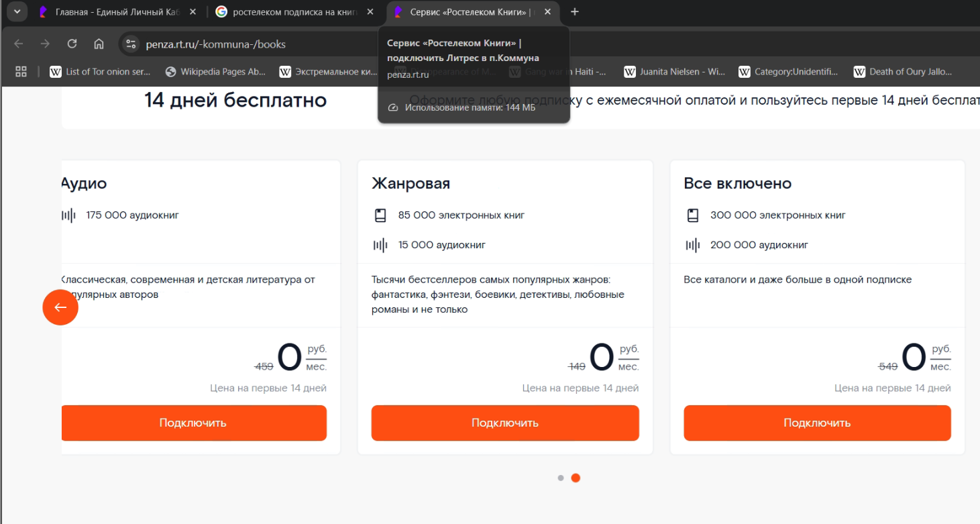The height and width of the screenshot is (524, 980).
Task: Reload the current page
Action: [72, 44]
